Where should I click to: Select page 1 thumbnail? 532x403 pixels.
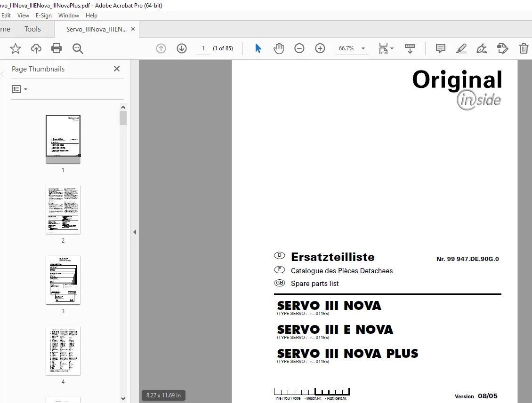63,139
